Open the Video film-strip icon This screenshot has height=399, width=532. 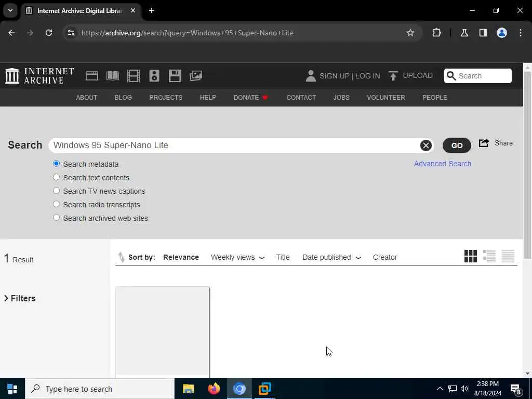pos(134,76)
